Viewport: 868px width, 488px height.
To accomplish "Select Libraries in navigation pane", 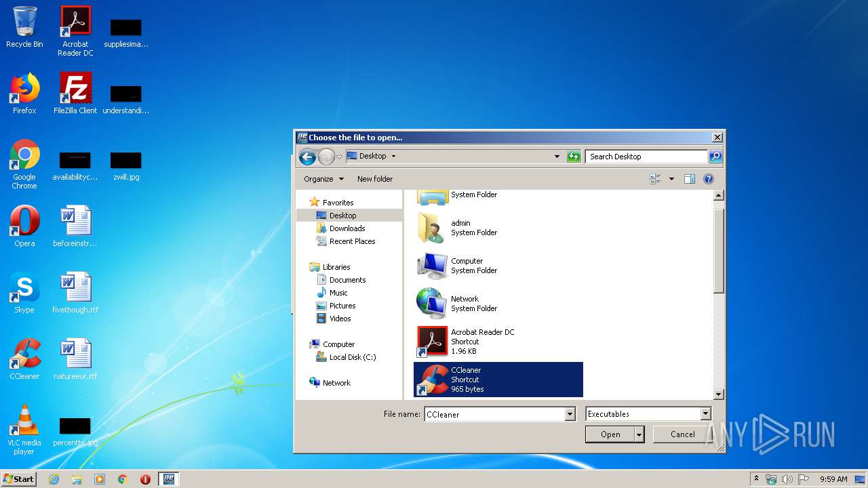I will click(336, 267).
